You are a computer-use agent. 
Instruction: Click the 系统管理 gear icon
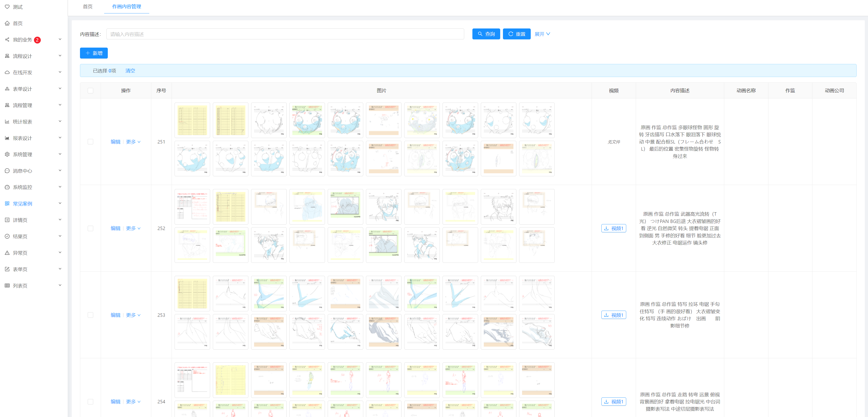7,154
